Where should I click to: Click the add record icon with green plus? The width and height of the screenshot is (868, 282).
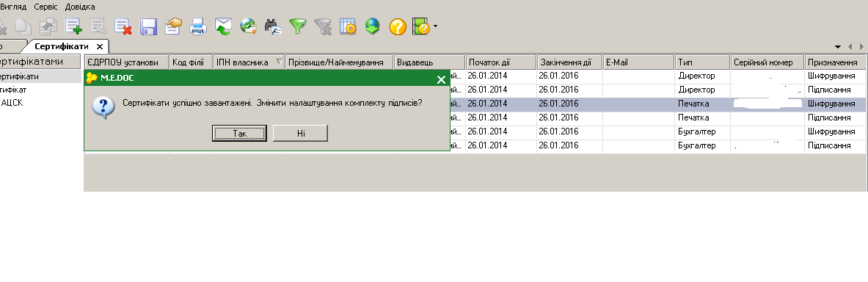73,26
